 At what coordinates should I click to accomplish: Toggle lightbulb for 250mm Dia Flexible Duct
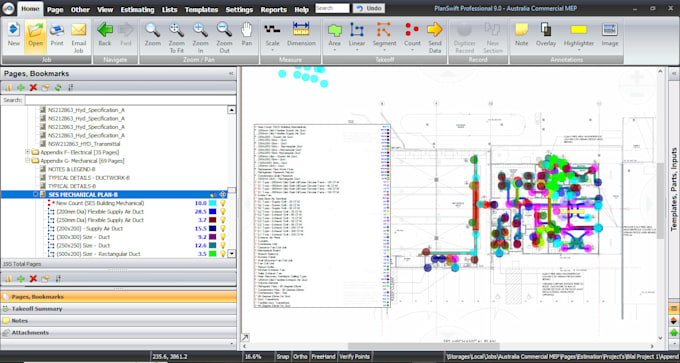223,220
